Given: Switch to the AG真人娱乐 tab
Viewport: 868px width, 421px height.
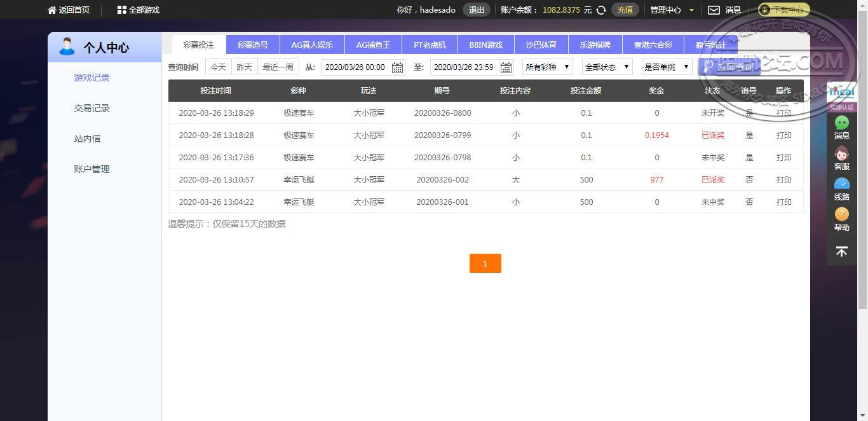Looking at the screenshot, I should coord(312,45).
